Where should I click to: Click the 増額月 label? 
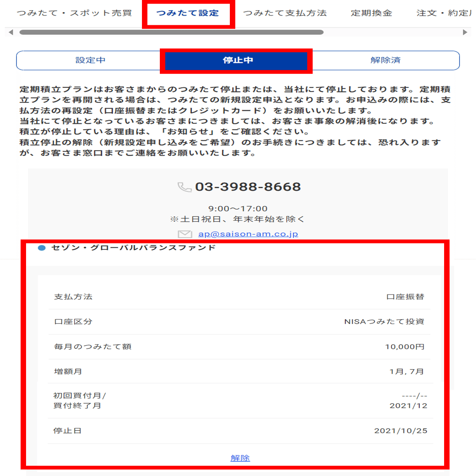point(68,371)
